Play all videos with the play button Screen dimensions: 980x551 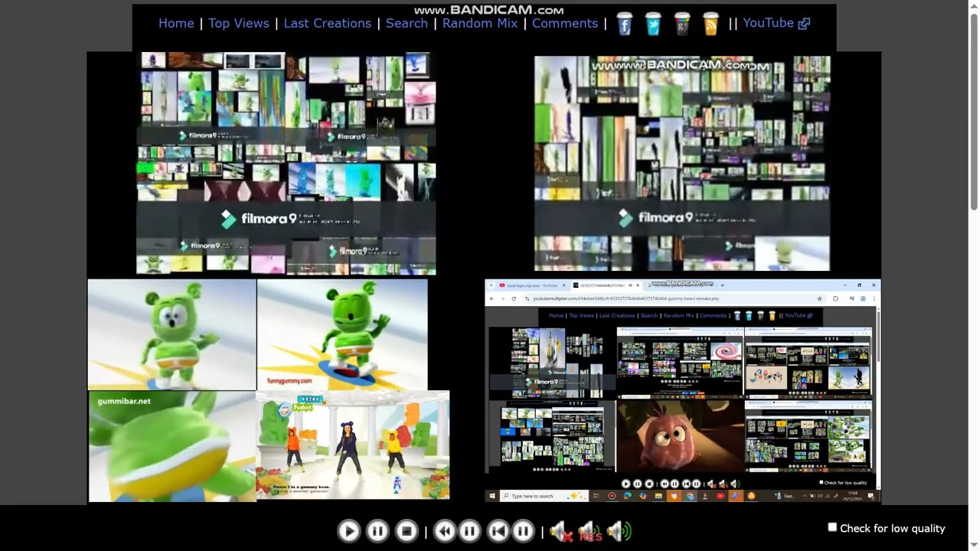(x=348, y=531)
